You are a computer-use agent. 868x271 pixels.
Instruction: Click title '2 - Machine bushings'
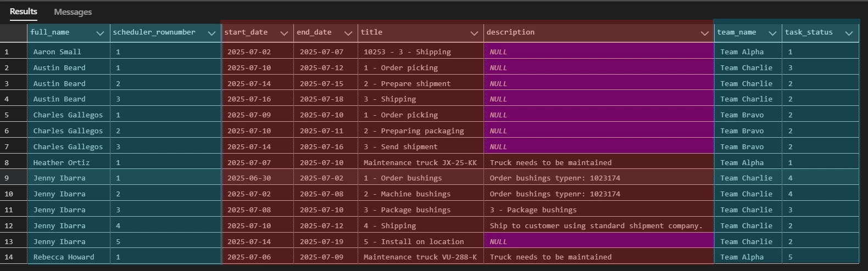pos(421,194)
